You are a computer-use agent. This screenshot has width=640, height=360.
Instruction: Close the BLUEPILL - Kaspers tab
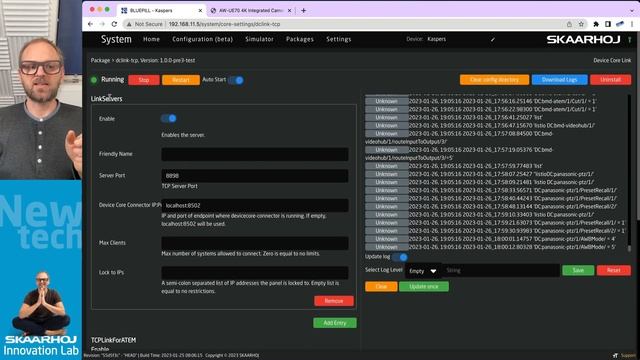click(x=200, y=10)
